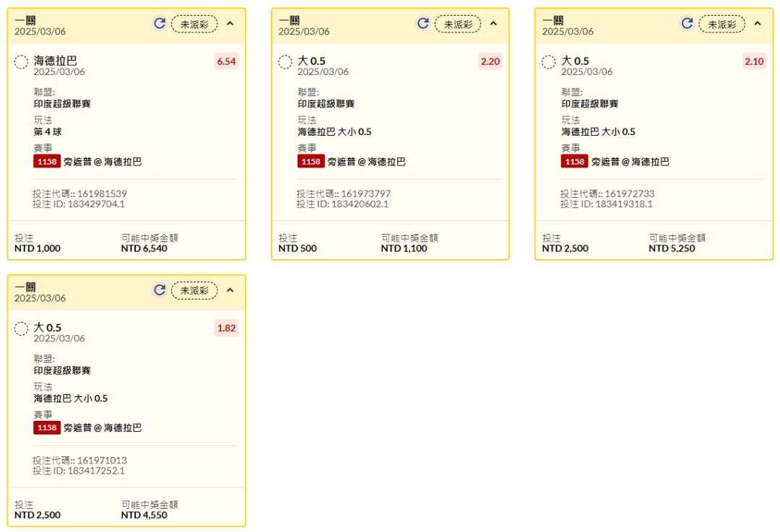Click the 1.82 odds badge

click(226, 328)
